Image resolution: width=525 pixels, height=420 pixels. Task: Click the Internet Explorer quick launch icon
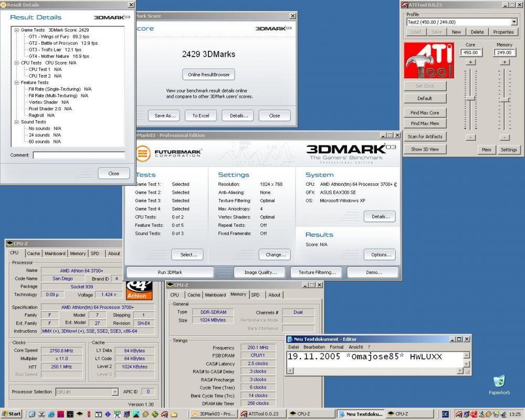(51, 414)
